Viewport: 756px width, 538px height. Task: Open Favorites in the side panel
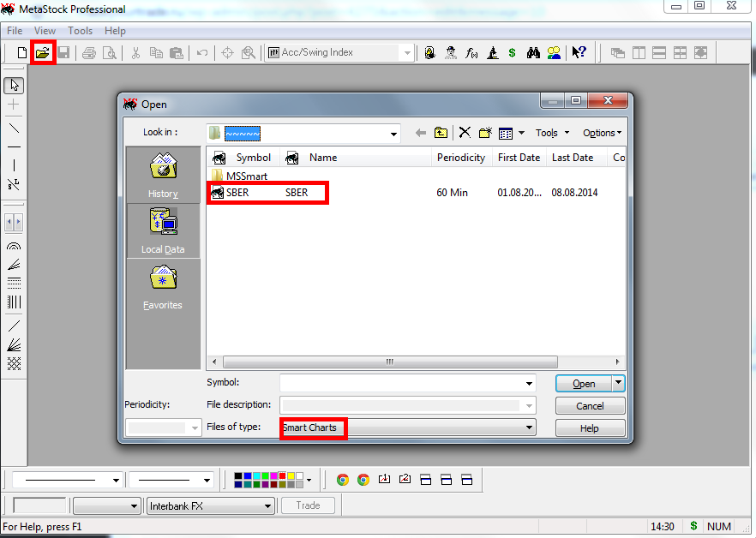(163, 287)
